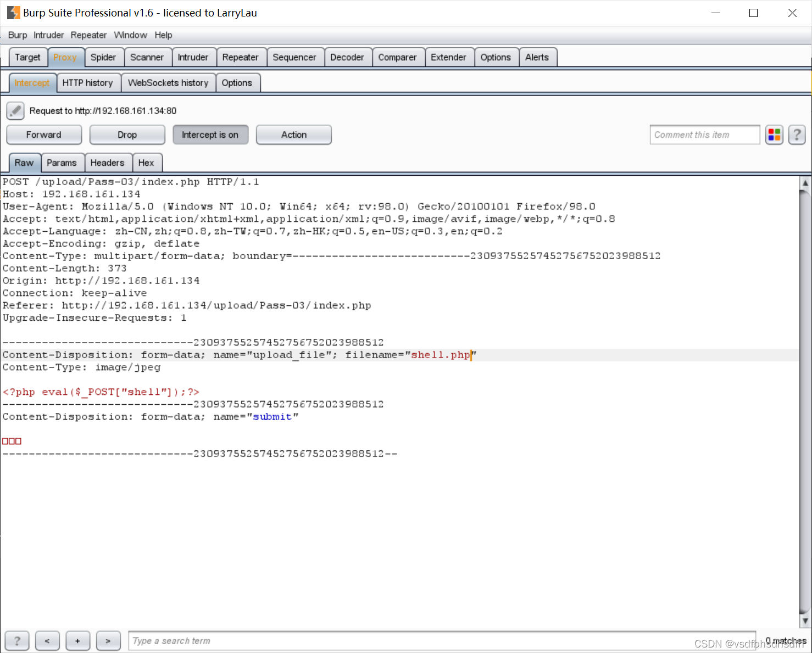Click the Upgrade-Insecure-Requests header line
This screenshot has width=812, height=653.
pyautogui.click(x=94, y=318)
